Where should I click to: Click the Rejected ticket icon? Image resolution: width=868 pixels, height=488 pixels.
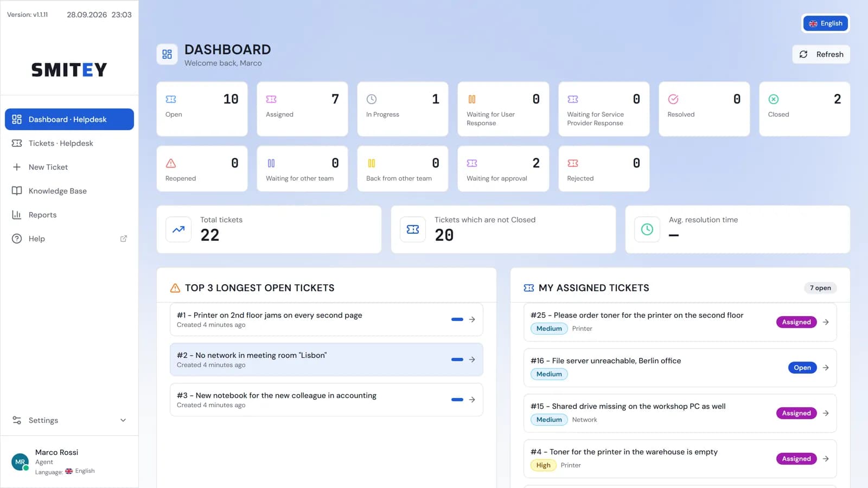click(573, 163)
